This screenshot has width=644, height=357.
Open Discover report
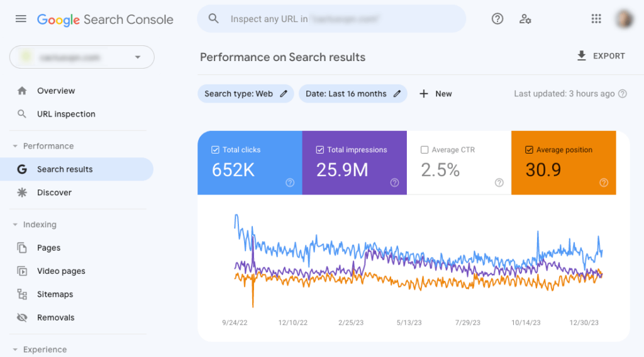tap(54, 193)
